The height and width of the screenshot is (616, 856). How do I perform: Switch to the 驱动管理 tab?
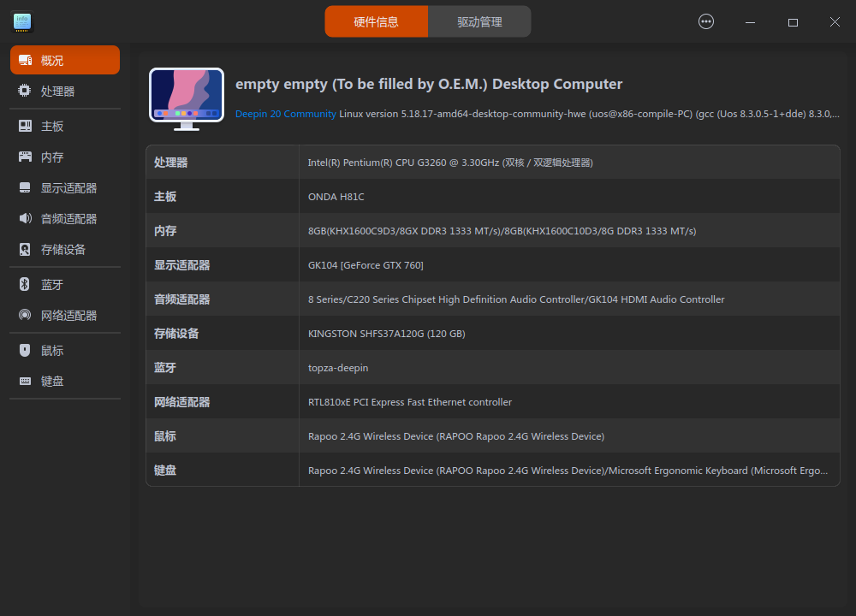point(479,21)
